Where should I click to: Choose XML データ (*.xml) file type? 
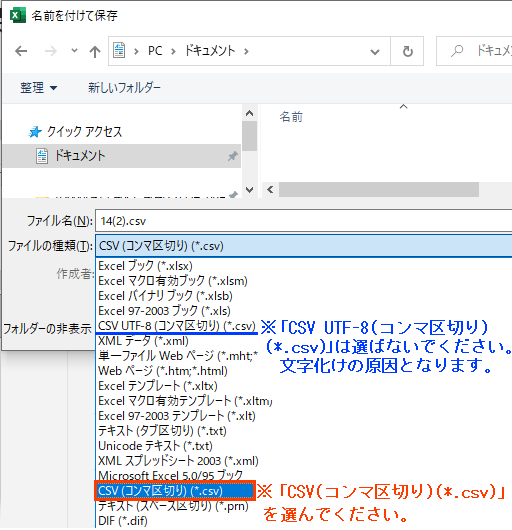point(143,341)
